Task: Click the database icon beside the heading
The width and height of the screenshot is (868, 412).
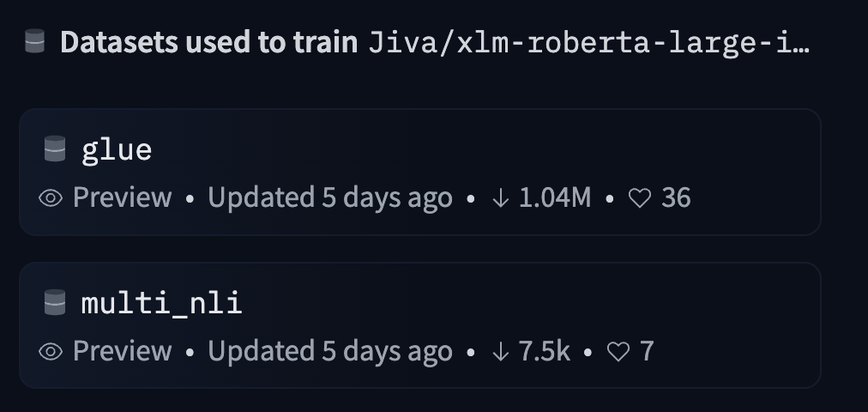Action: pos(34,41)
